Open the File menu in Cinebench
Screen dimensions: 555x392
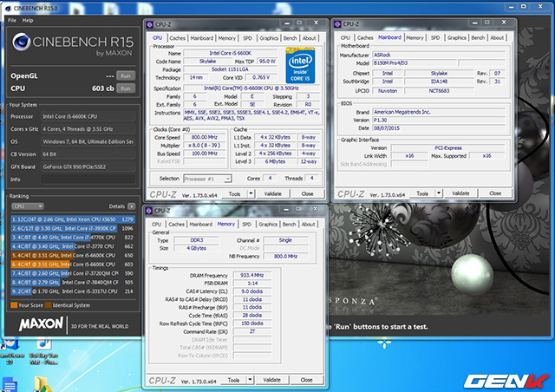(x=12, y=19)
